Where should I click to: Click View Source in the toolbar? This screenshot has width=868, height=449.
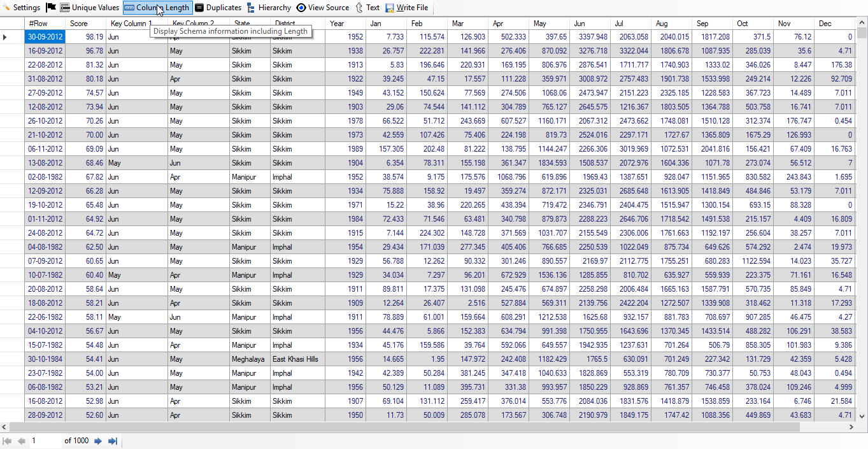pyautogui.click(x=323, y=8)
